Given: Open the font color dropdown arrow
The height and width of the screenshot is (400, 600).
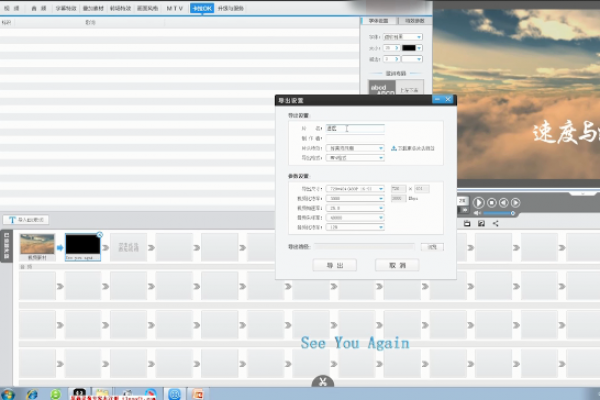Looking at the screenshot, I should point(419,48).
